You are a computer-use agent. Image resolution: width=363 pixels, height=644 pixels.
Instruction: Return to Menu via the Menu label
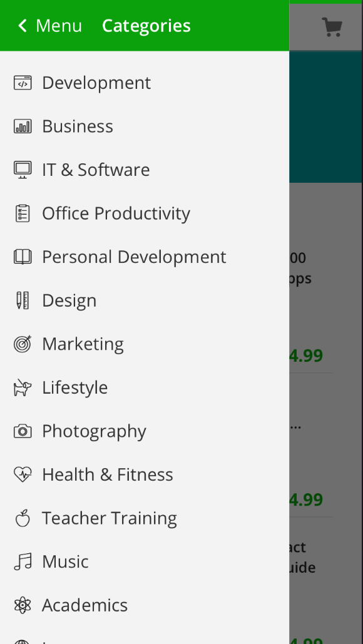(x=59, y=26)
